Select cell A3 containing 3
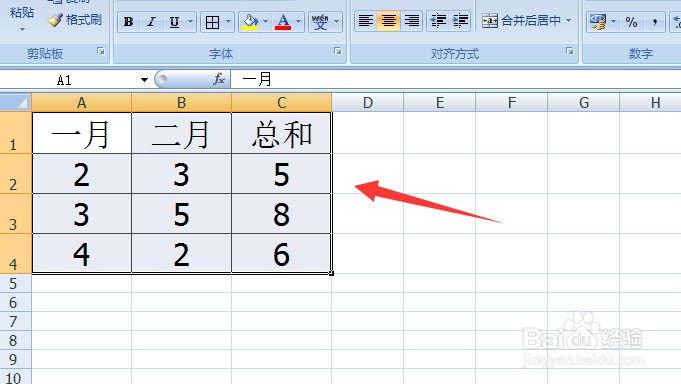Viewport: 681px width, 384px height. [82, 214]
